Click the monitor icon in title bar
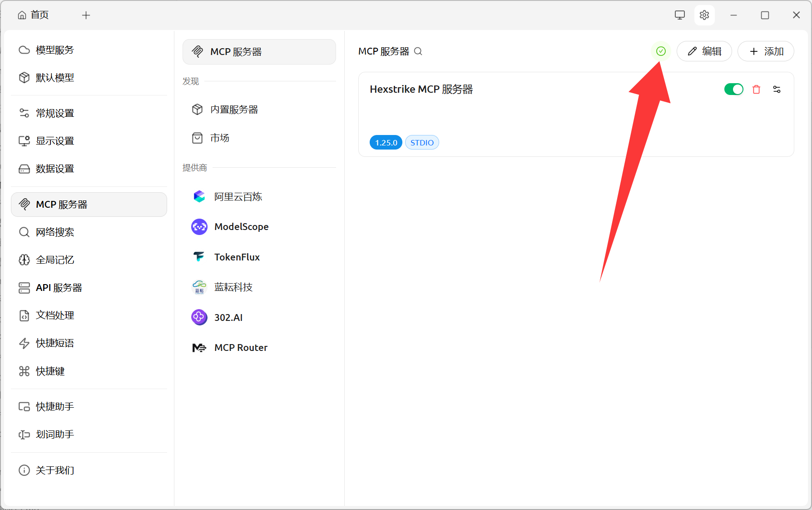 click(679, 15)
